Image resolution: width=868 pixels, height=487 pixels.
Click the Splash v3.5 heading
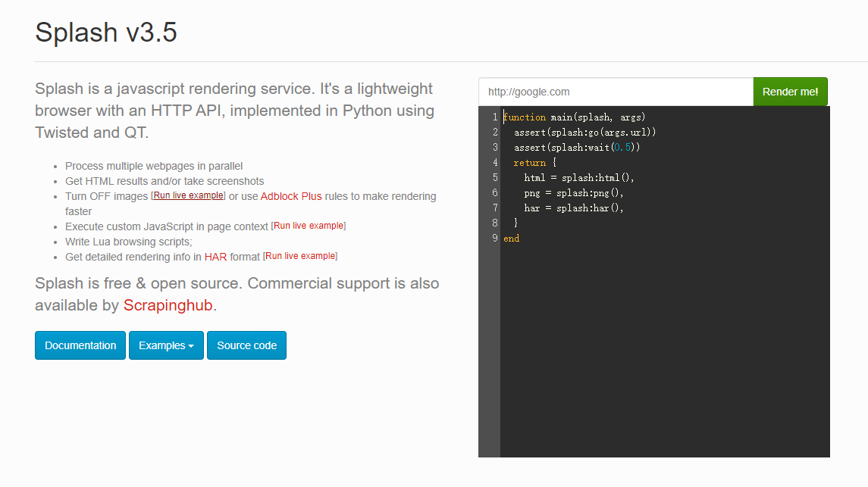point(105,32)
